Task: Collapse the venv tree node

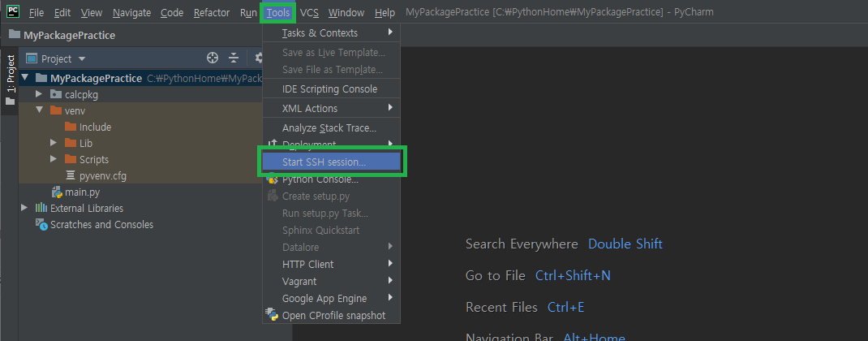Action: pyautogui.click(x=39, y=110)
